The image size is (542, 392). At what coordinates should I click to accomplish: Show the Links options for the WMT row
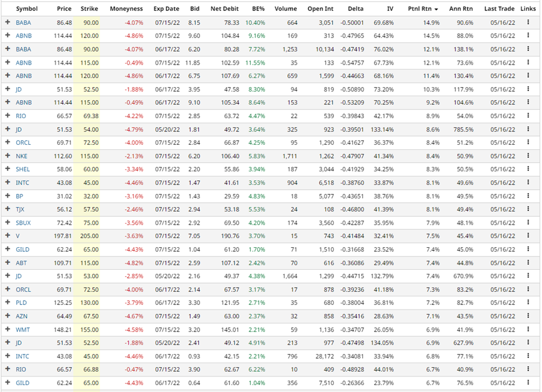point(528,329)
